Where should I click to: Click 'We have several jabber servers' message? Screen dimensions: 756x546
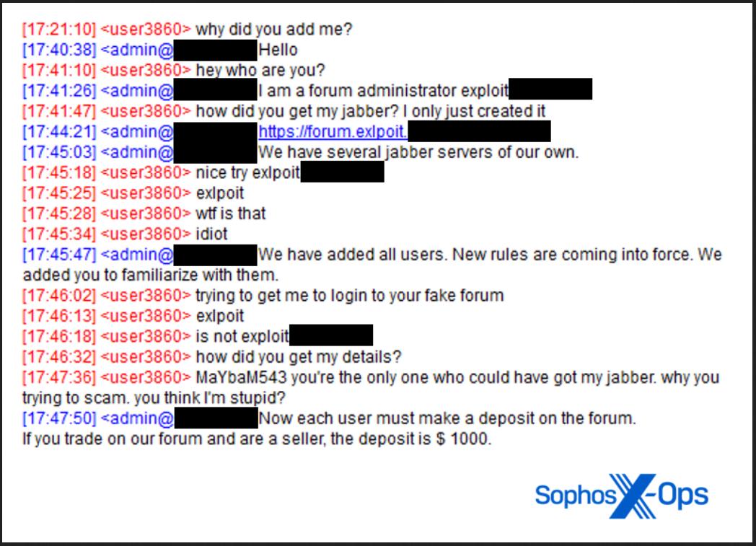point(418,152)
